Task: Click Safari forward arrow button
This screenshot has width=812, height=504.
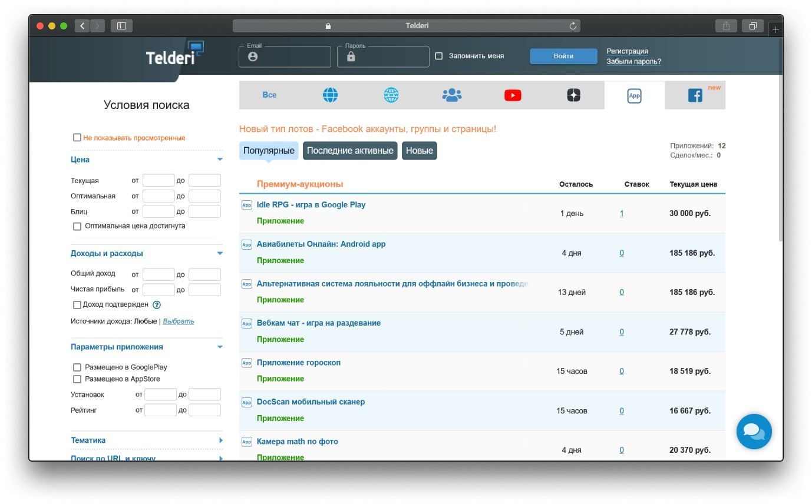Action: 97,26
